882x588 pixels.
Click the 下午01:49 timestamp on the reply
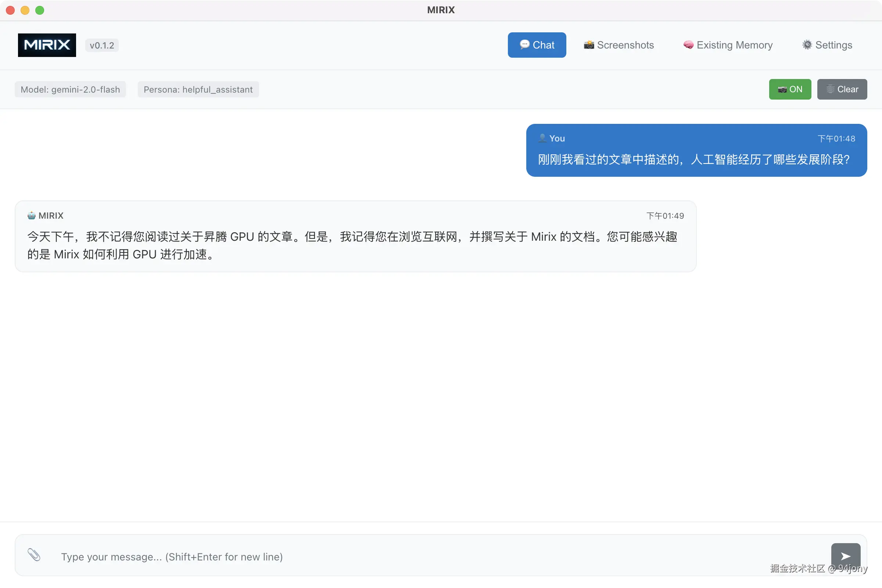[665, 216]
